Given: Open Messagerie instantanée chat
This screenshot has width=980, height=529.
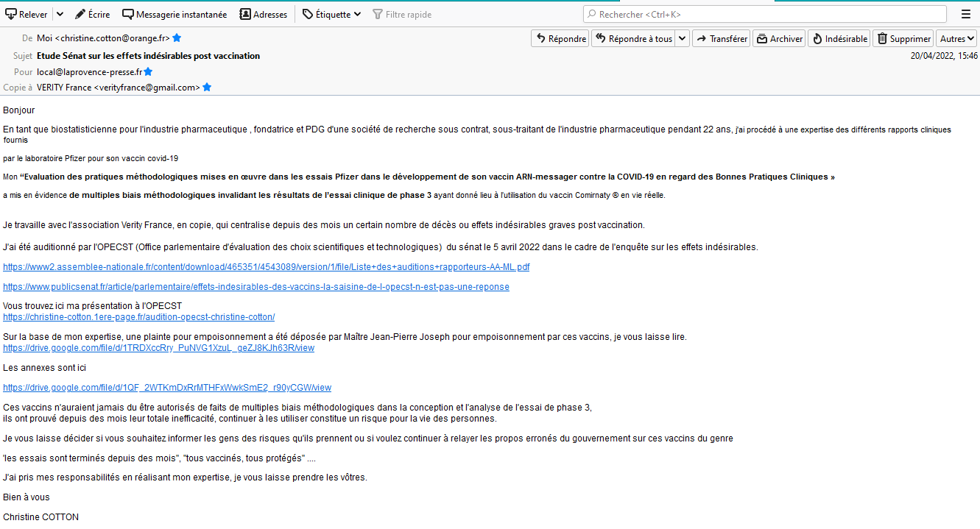Looking at the screenshot, I should (175, 15).
